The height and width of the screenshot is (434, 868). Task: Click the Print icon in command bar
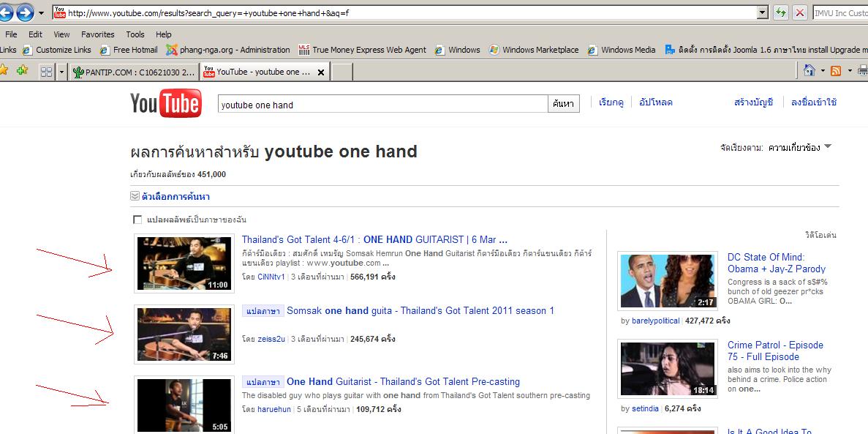coord(862,70)
